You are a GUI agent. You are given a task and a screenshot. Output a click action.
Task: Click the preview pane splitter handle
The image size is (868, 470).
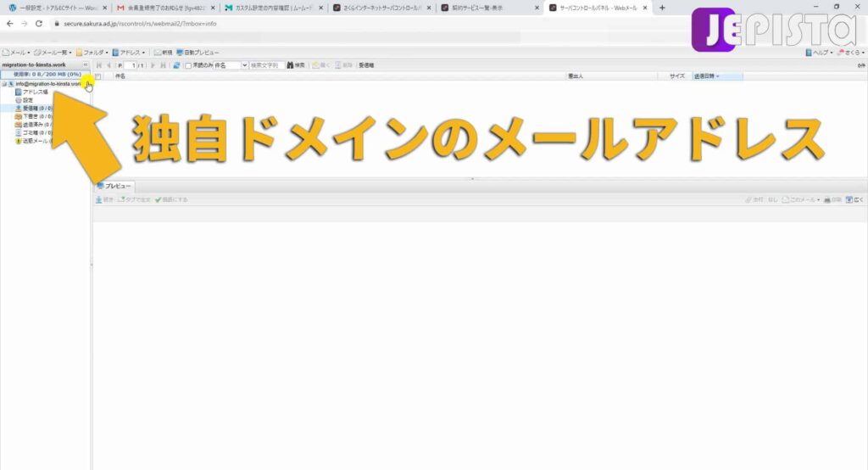(x=472, y=179)
